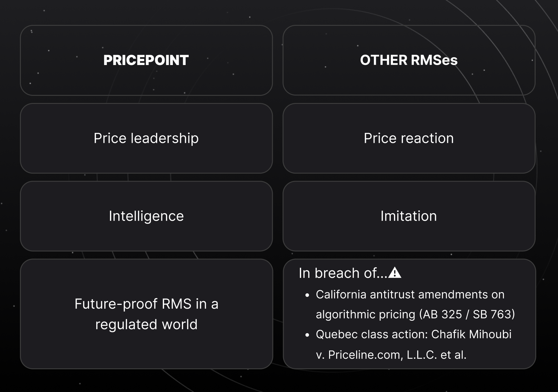Viewport: 558px width, 392px height.
Task: Click the Price leadership card
Action: 146,138
